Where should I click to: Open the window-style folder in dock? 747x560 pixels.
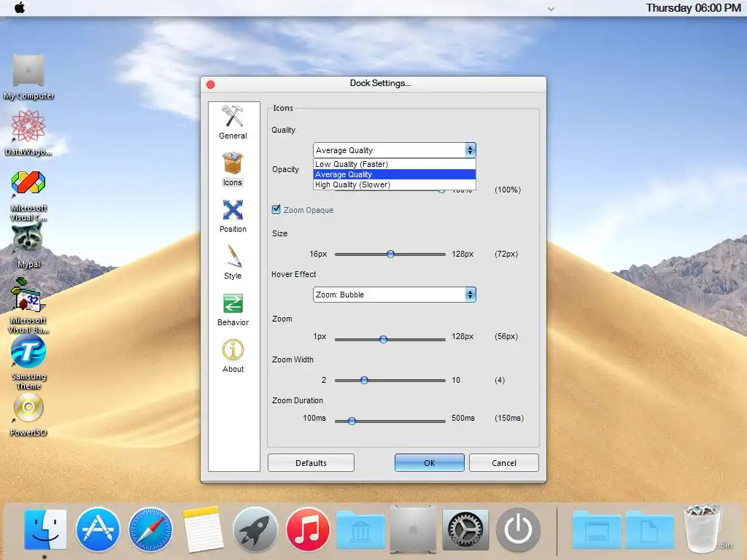point(597,529)
